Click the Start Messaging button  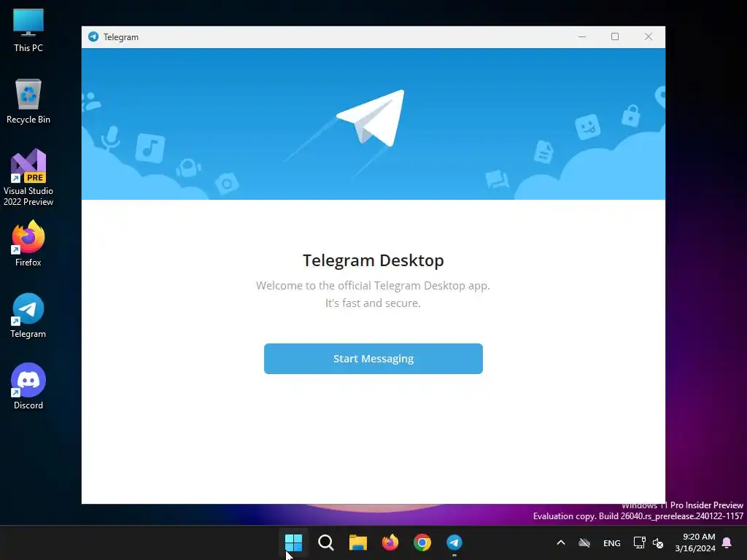click(373, 359)
